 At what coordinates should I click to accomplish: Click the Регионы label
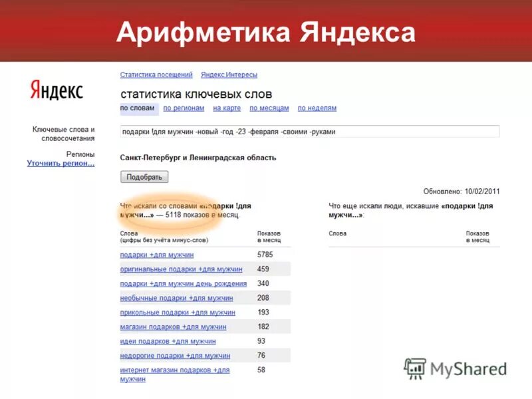(x=80, y=154)
